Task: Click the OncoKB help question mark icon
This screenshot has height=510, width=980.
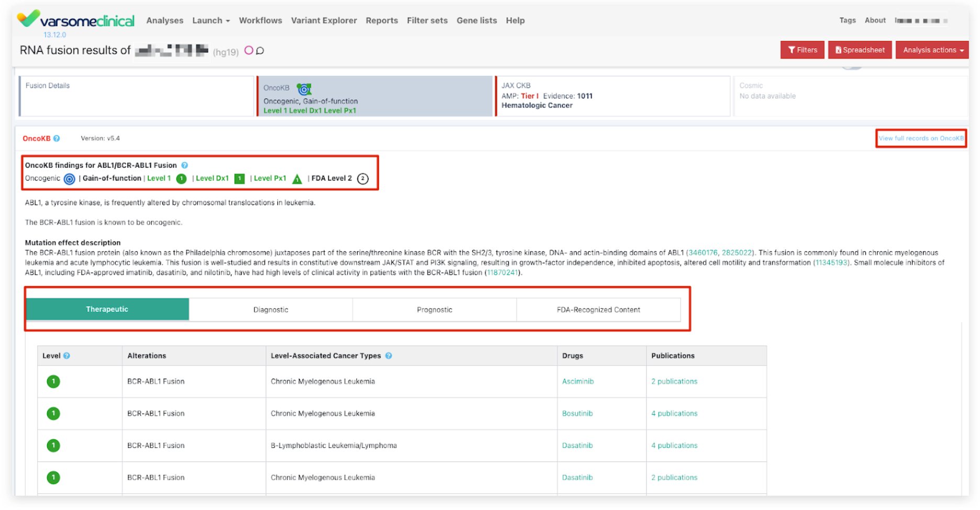Action: point(57,139)
